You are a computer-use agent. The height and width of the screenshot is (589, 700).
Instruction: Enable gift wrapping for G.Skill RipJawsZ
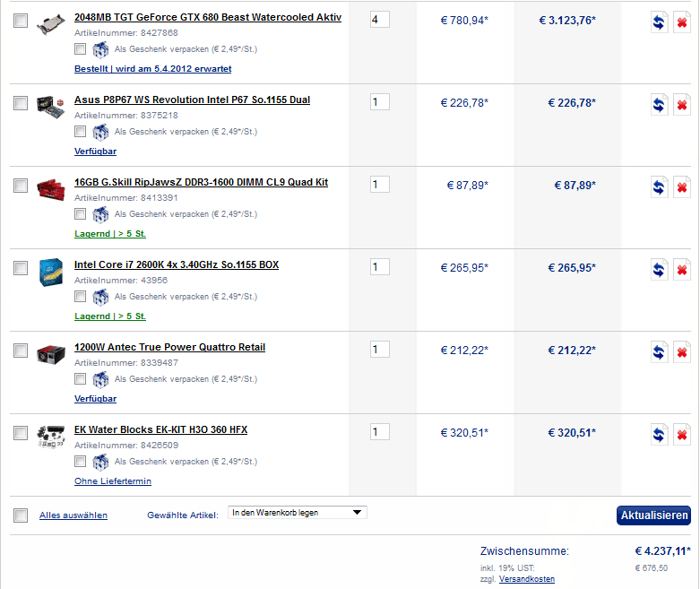coord(81,214)
